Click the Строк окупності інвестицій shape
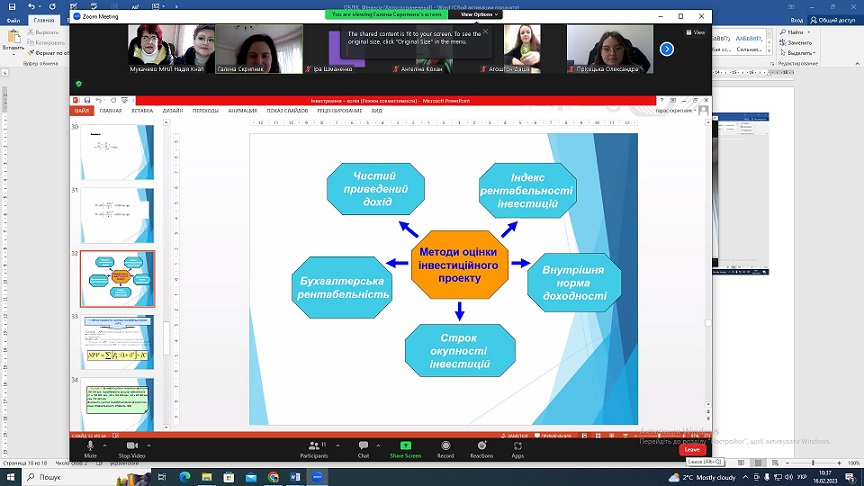This screenshot has height=486, width=864. pos(460,350)
